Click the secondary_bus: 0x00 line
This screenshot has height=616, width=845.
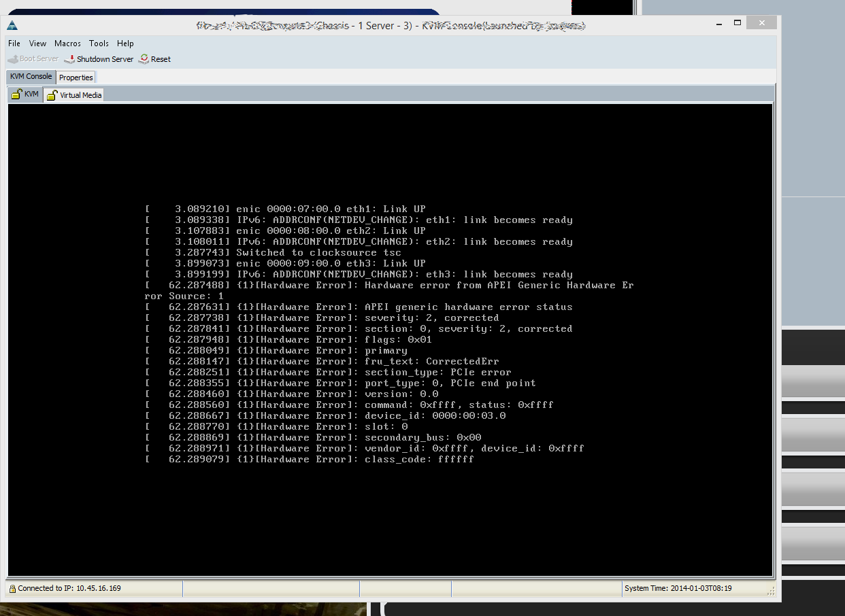[x=313, y=437]
